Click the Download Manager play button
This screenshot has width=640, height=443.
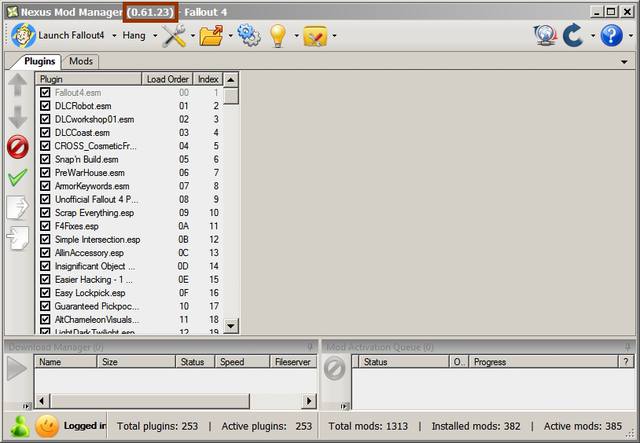tap(17, 369)
